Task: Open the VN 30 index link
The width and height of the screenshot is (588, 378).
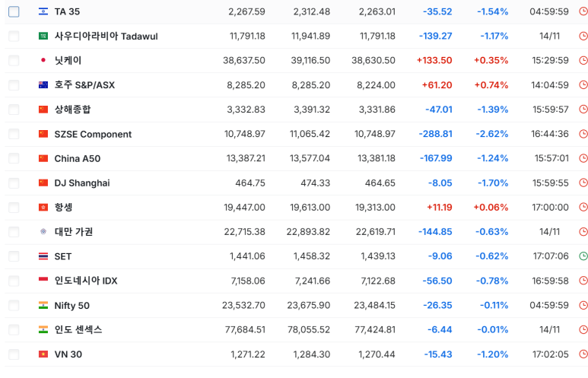Action: [x=68, y=354]
